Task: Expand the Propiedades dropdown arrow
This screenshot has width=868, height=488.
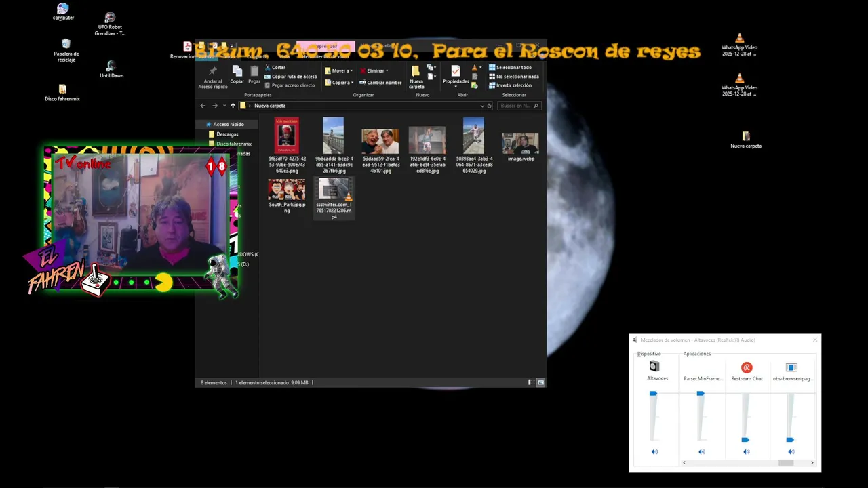Action: [456, 88]
